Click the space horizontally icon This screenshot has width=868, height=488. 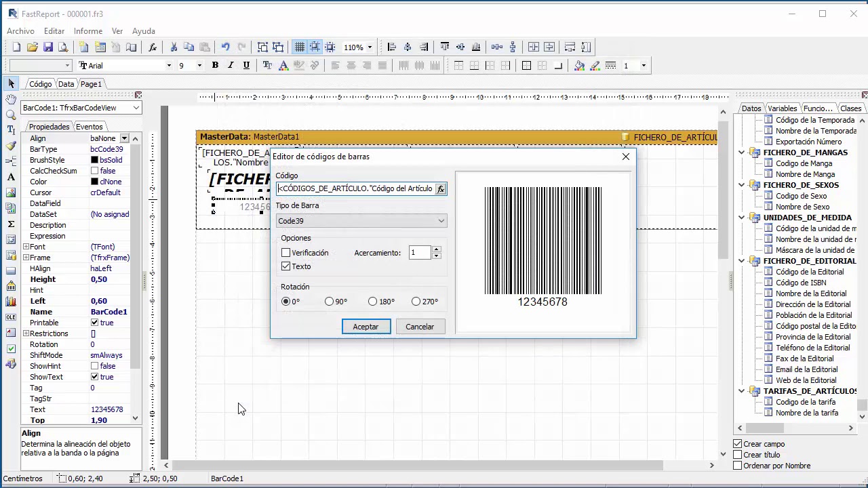(497, 47)
